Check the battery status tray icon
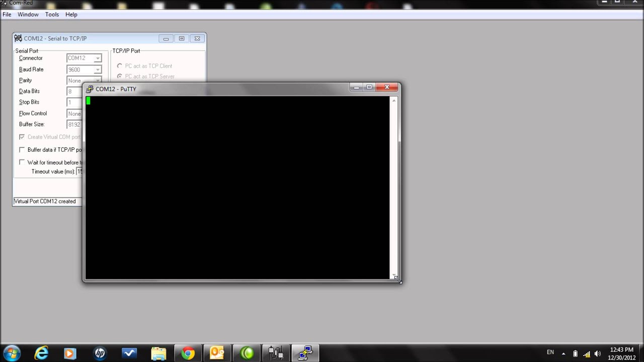Screen dimensions: 644x362 click(x=576, y=353)
